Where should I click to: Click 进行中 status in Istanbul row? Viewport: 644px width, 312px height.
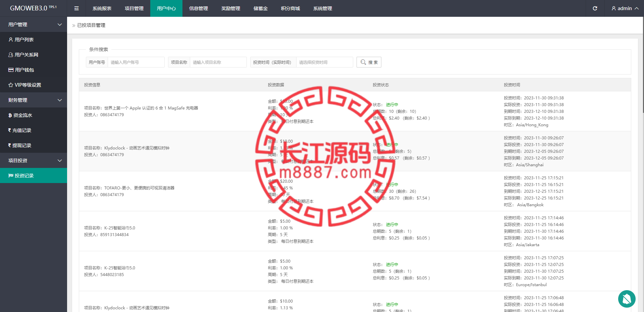[392, 264]
